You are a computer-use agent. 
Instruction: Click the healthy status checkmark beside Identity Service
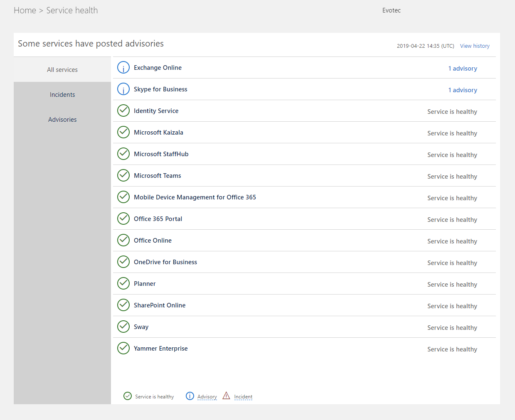tap(123, 111)
